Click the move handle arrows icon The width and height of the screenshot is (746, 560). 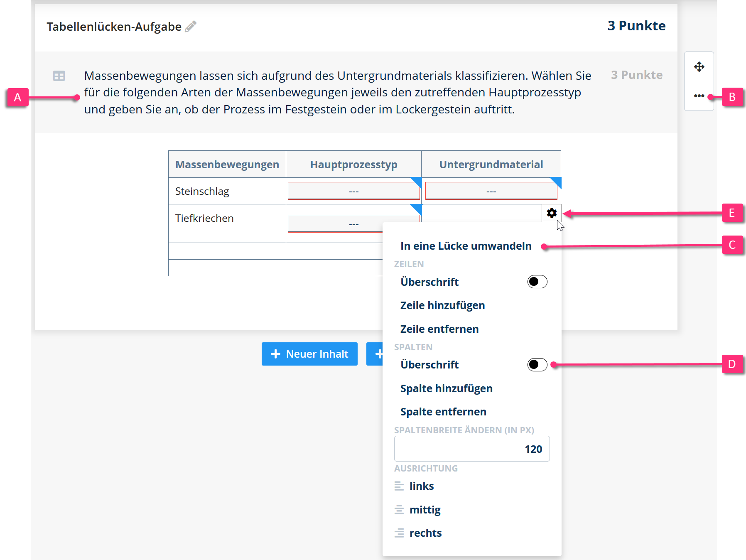pos(699,66)
